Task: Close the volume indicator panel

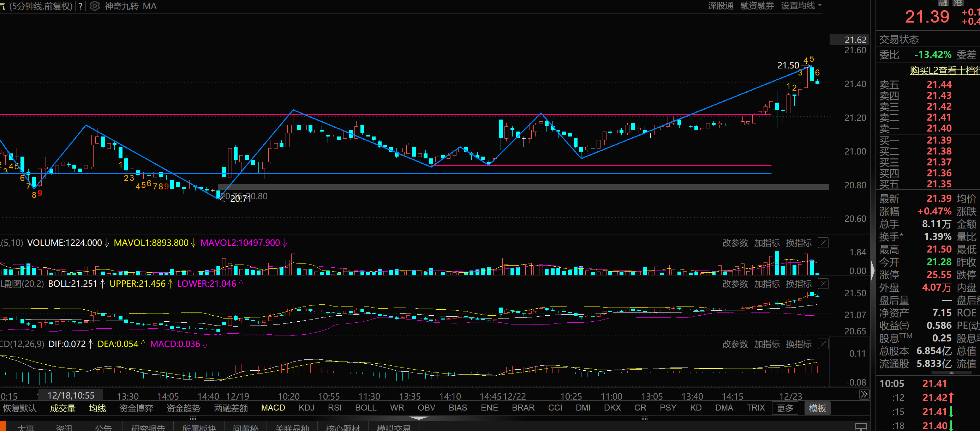Action: pos(823,243)
